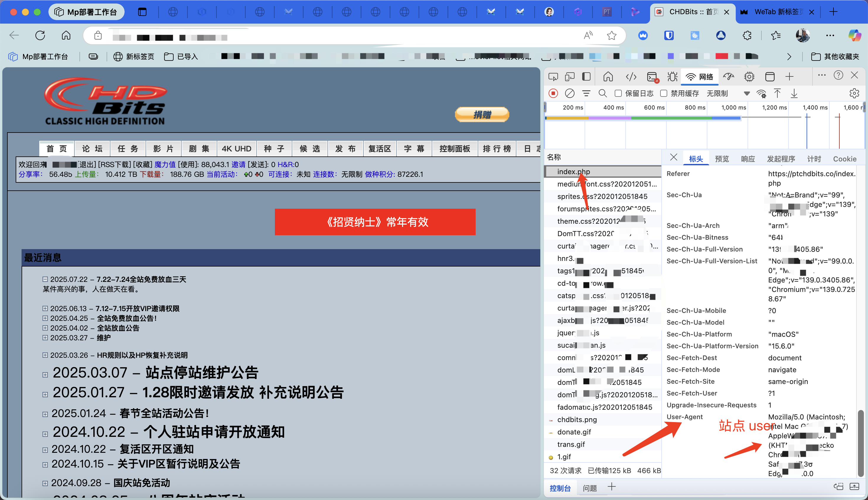This screenshot has height=500, width=868.
Task: Expand the 2025.07.22 news item
Action: point(45,279)
